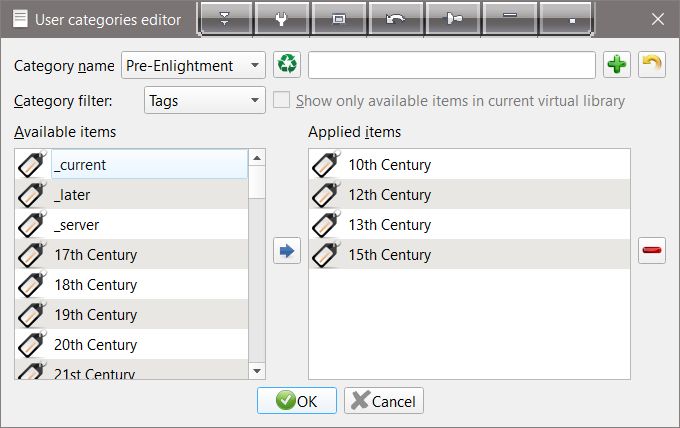
Task: Click the green plus add-category button
Action: click(x=617, y=65)
